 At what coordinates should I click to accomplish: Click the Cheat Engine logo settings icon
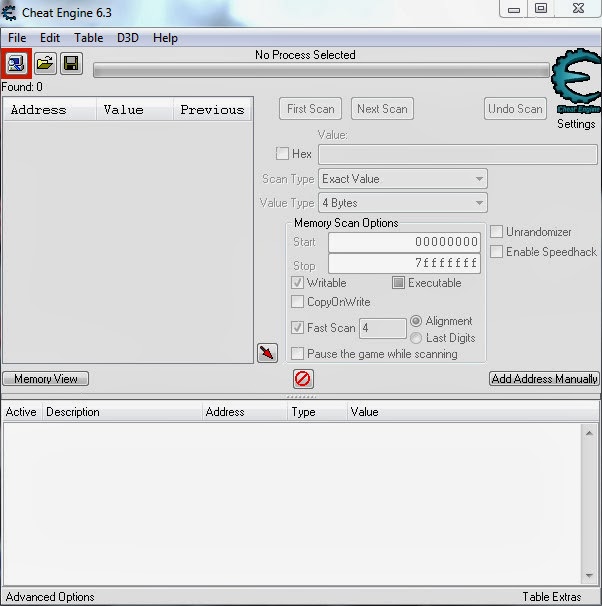coord(576,80)
